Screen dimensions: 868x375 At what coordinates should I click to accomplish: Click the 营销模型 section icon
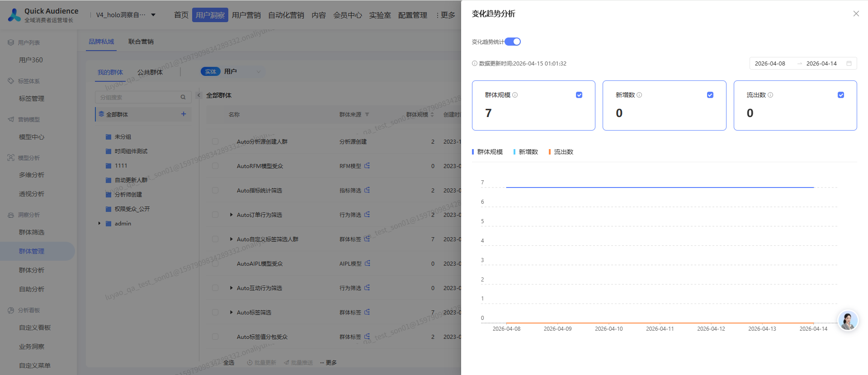11,119
